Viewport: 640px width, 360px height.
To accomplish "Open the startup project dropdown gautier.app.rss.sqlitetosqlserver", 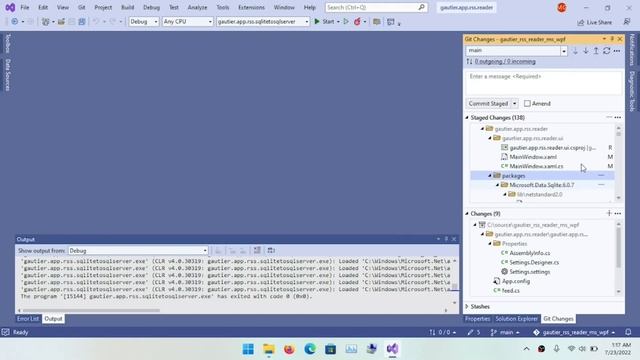I will tap(262, 22).
